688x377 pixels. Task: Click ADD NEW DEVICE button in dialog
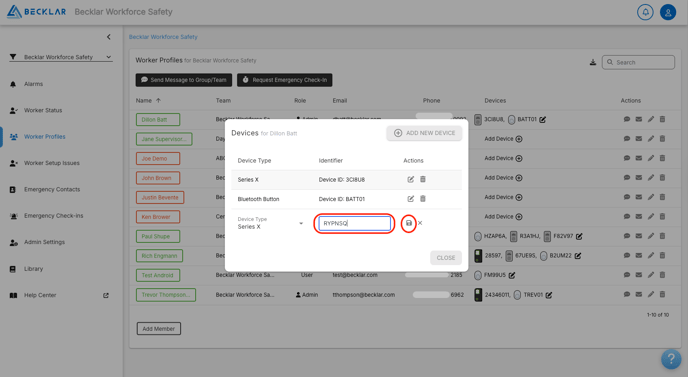point(424,133)
